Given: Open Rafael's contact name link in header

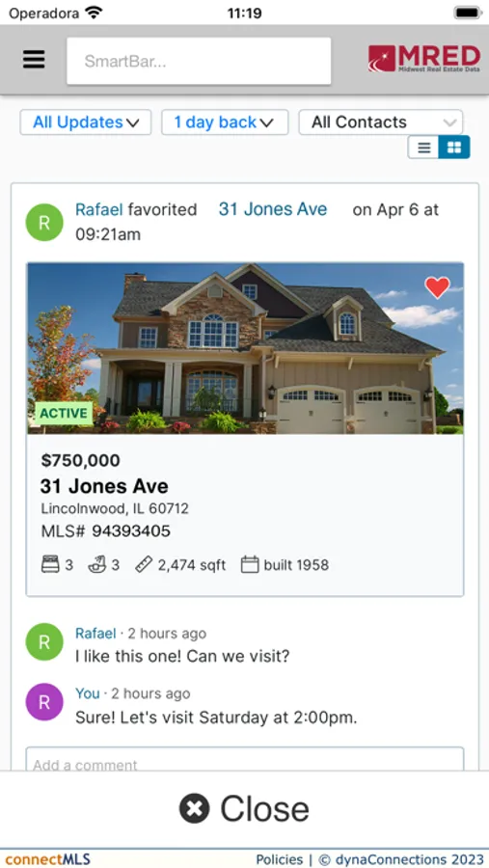Looking at the screenshot, I should (99, 210).
